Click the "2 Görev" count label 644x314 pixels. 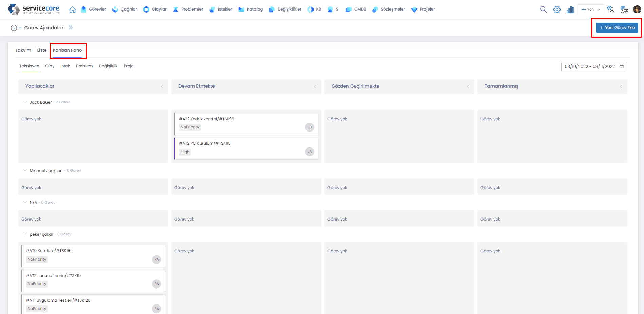(x=63, y=102)
